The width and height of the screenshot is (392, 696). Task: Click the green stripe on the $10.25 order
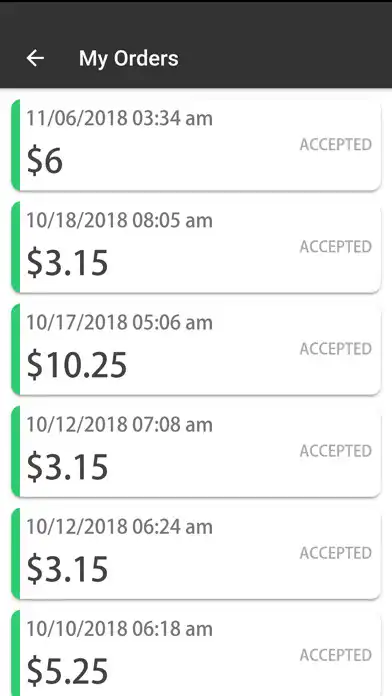[16, 349]
